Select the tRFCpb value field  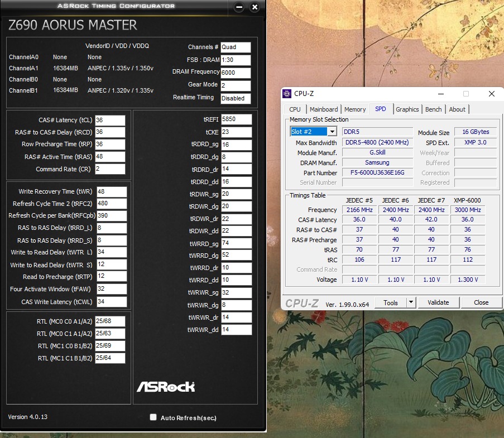112,215
